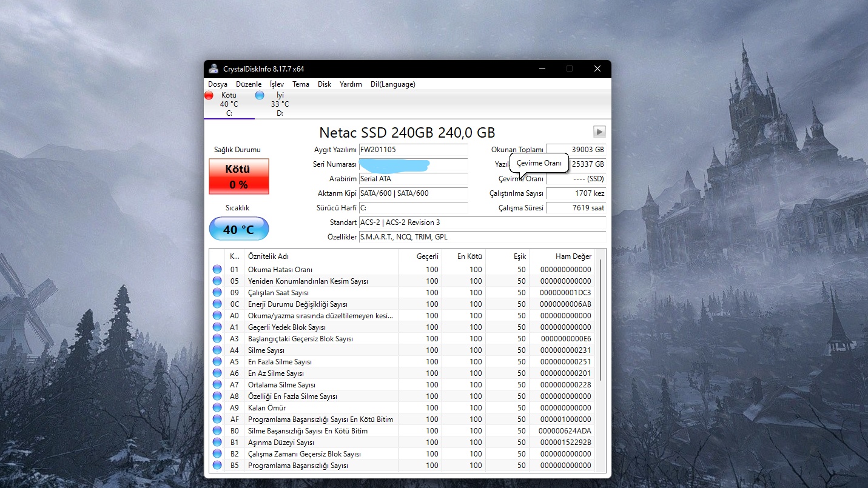868x488 pixels.
Task: Open the Yardım menu
Action: (351, 84)
